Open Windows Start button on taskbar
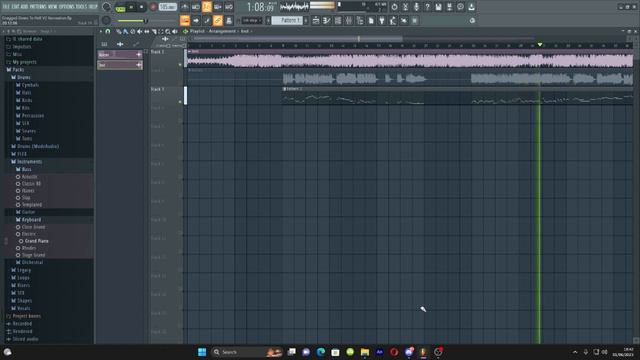Screen dimensions: 640x360 point(202,352)
